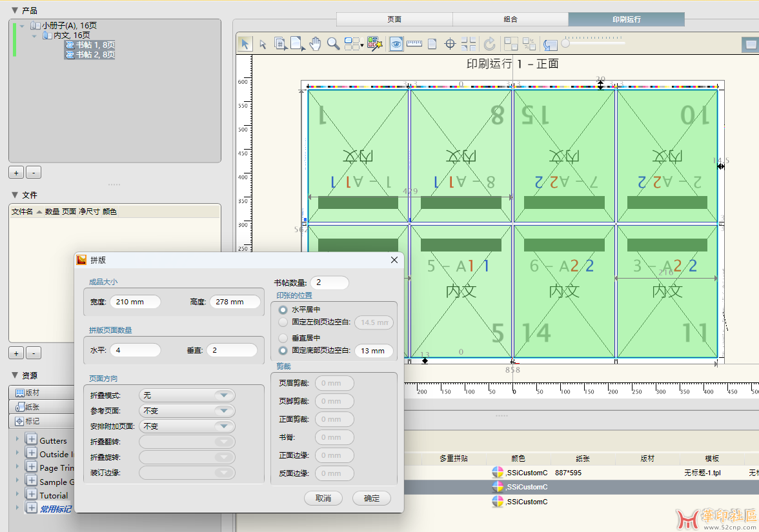Collapse the 资源 section triangle

[x=14, y=375]
